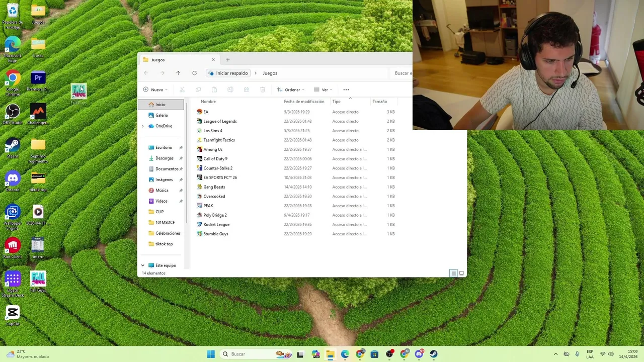Image resolution: width=644 pixels, height=362 pixels.
Task: Select the tiktok top desktop file
Action: [x=38, y=182]
